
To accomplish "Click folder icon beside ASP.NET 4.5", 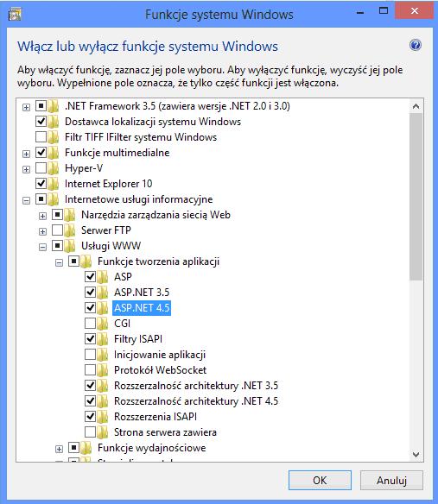I will 102,308.
